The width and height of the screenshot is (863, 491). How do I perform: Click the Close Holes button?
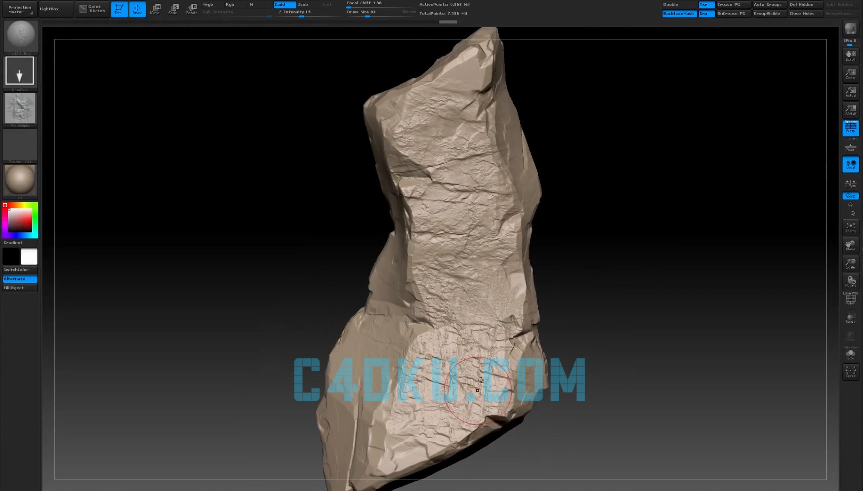tap(805, 13)
